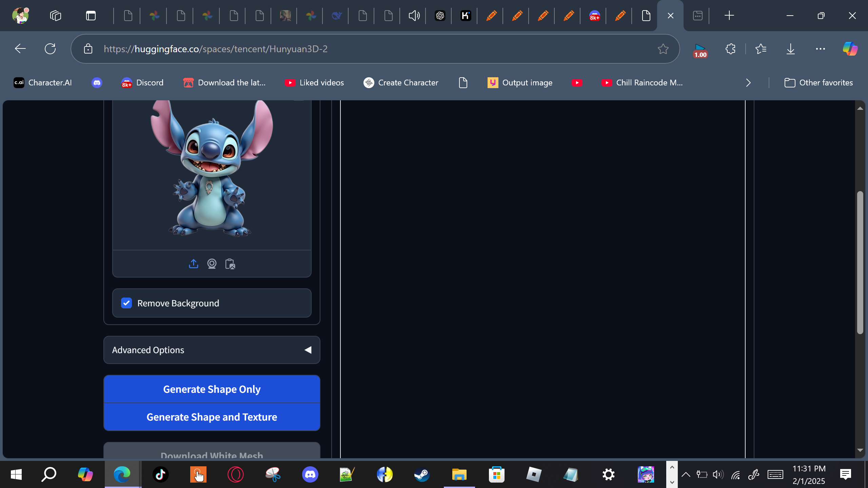Open Steam from the taskbar
868x488 pixels.
click(x=422, y=474)
